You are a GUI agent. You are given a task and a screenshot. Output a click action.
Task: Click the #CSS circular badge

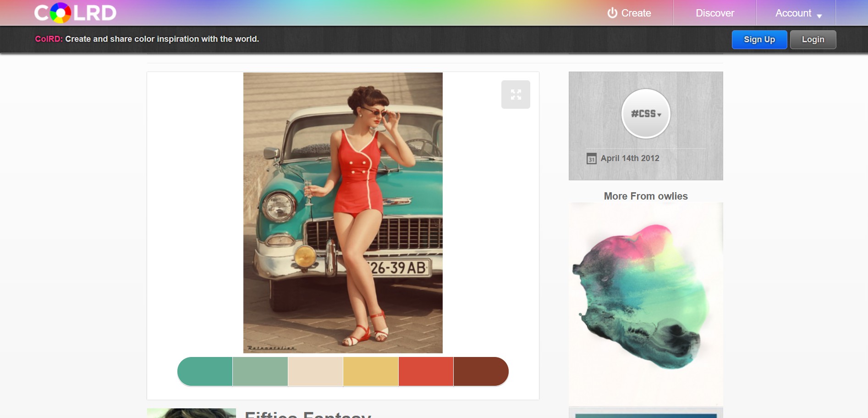645,114
